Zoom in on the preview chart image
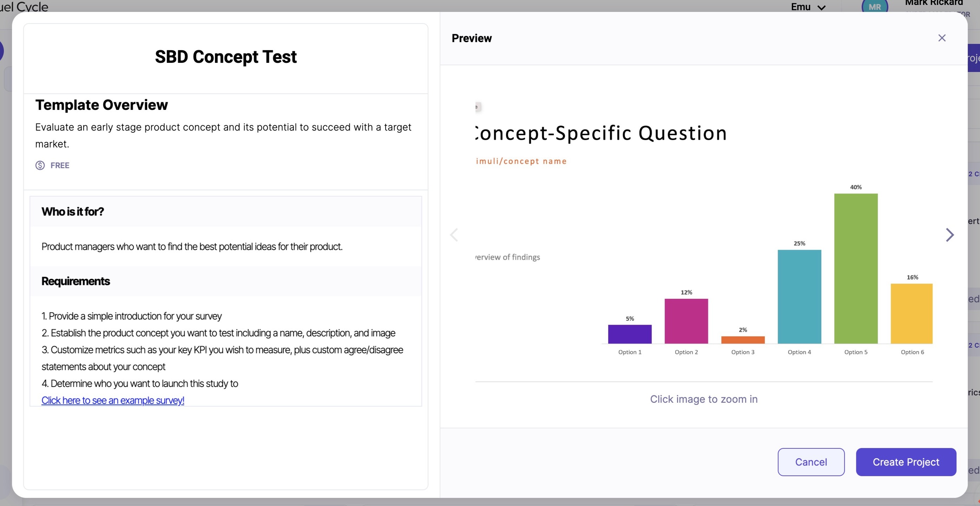 (704, 235)
